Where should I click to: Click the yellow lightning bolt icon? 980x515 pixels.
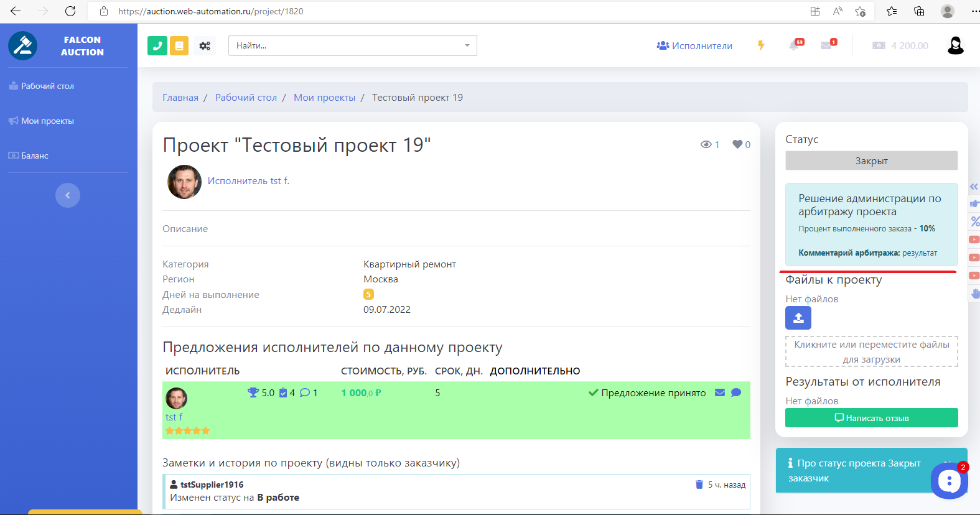click(x=761, y=45)
